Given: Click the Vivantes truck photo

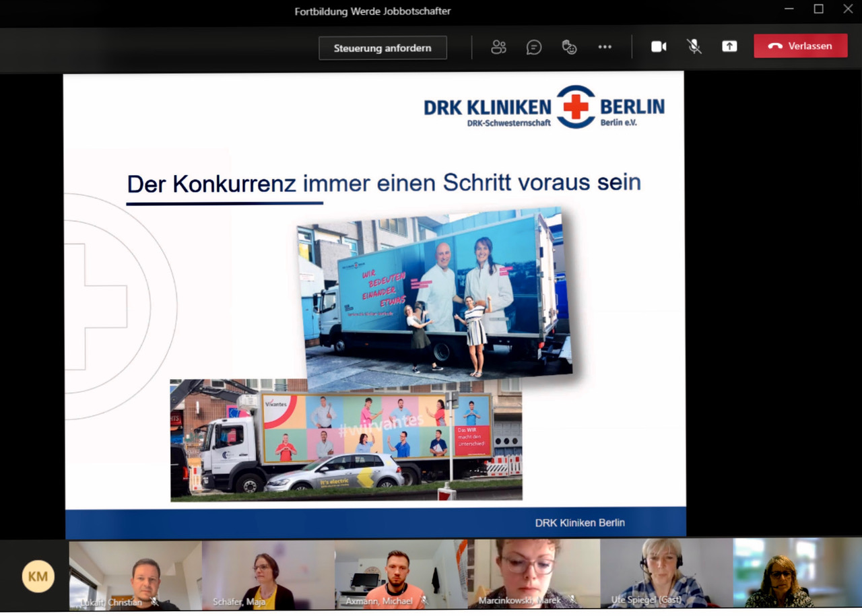Looking at the screenshot, I should (346, 440).
